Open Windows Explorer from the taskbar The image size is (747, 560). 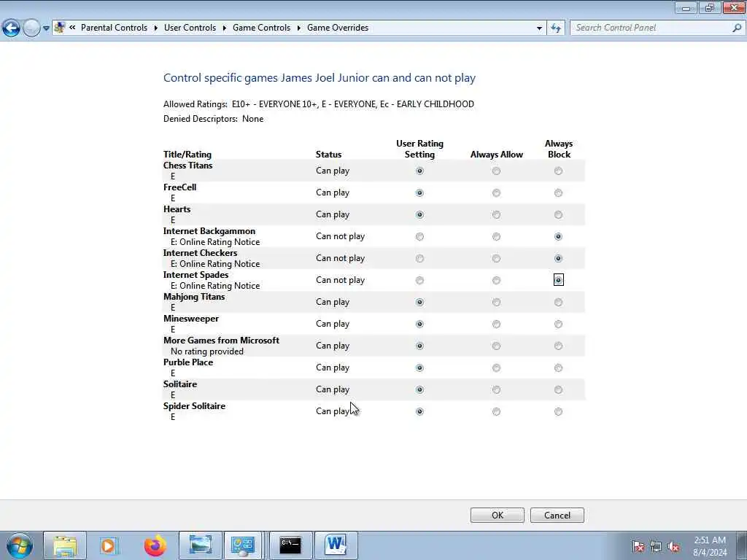(65, 545)
